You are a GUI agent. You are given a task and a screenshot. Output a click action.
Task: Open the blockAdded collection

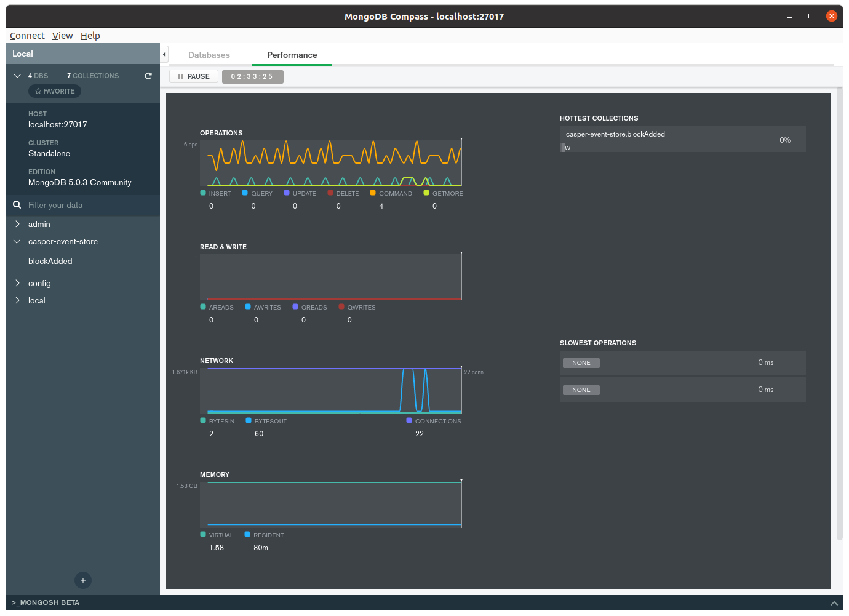click(x=50, y=261)
